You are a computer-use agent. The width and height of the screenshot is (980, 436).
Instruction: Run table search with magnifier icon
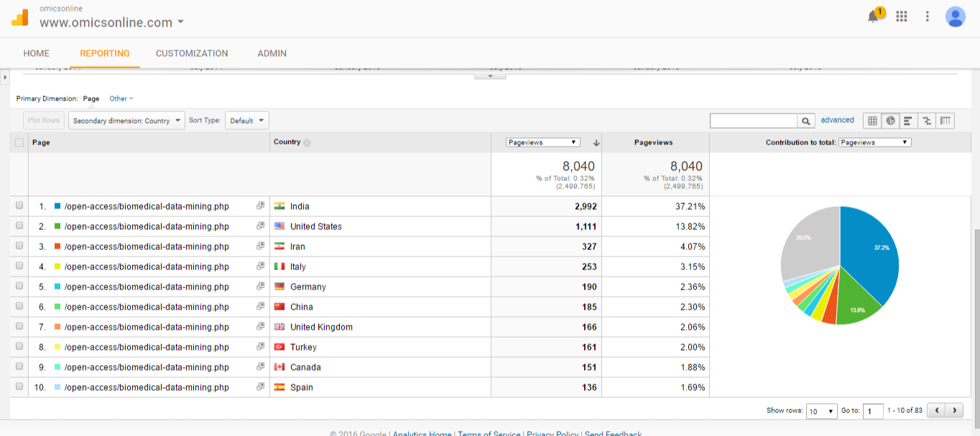click(x=806, y=121)
